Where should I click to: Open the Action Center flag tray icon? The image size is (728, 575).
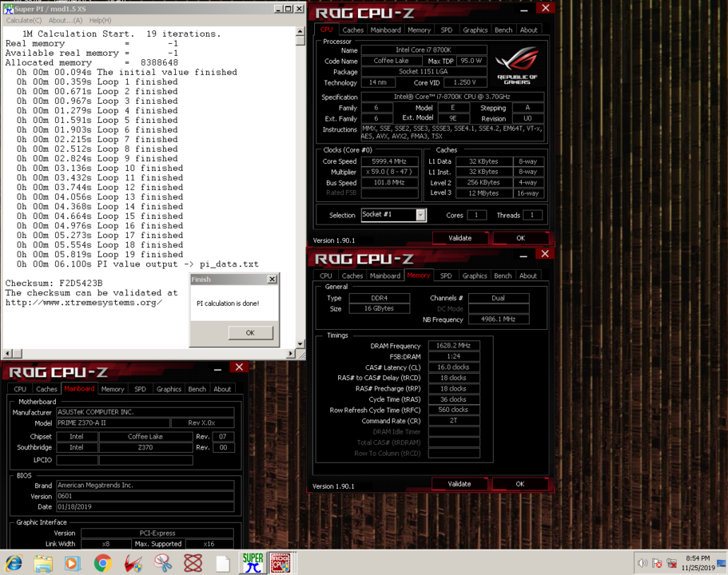657,563
